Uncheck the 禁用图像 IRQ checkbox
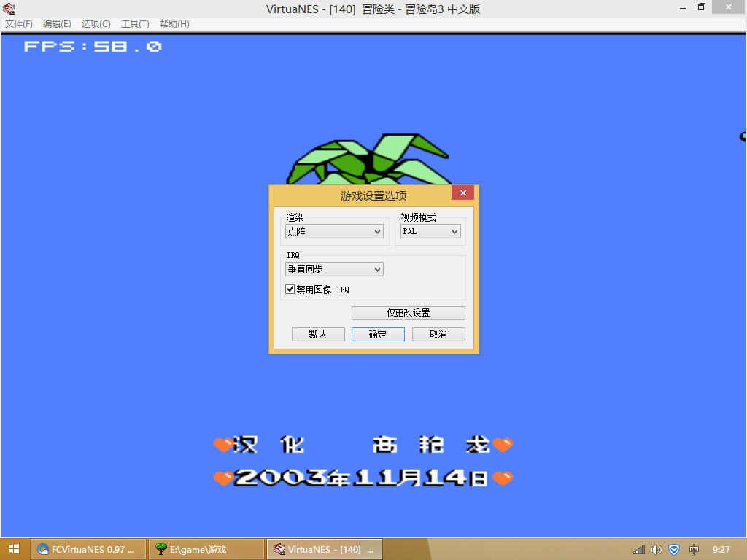This screenshot has width=747, height=560. [290, 289]
